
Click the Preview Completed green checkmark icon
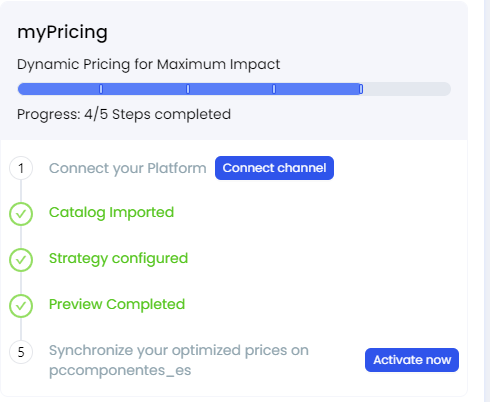[x=21, y=306]
